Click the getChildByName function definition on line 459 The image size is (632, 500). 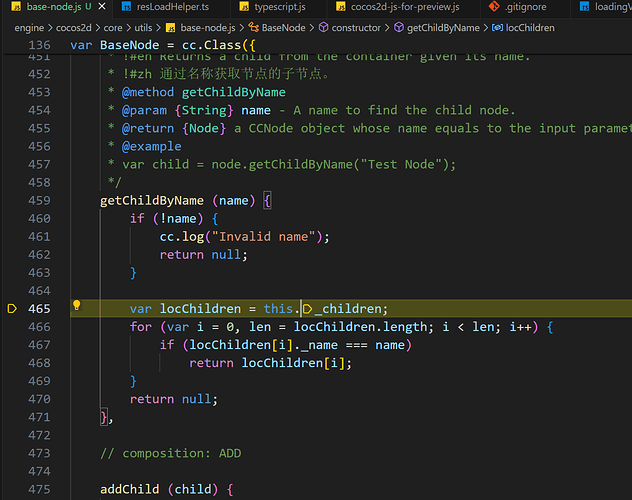coord(152,201)
